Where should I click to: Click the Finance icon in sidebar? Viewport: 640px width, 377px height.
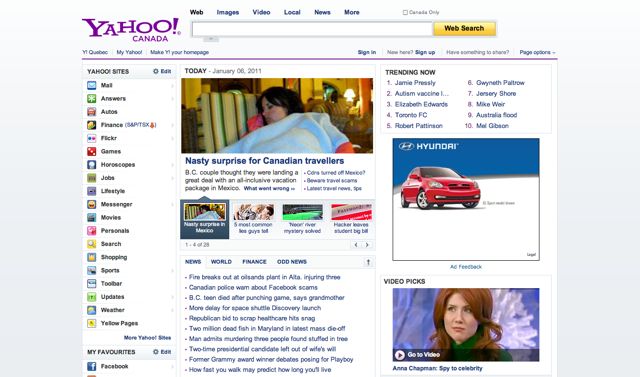pos(91,125)
